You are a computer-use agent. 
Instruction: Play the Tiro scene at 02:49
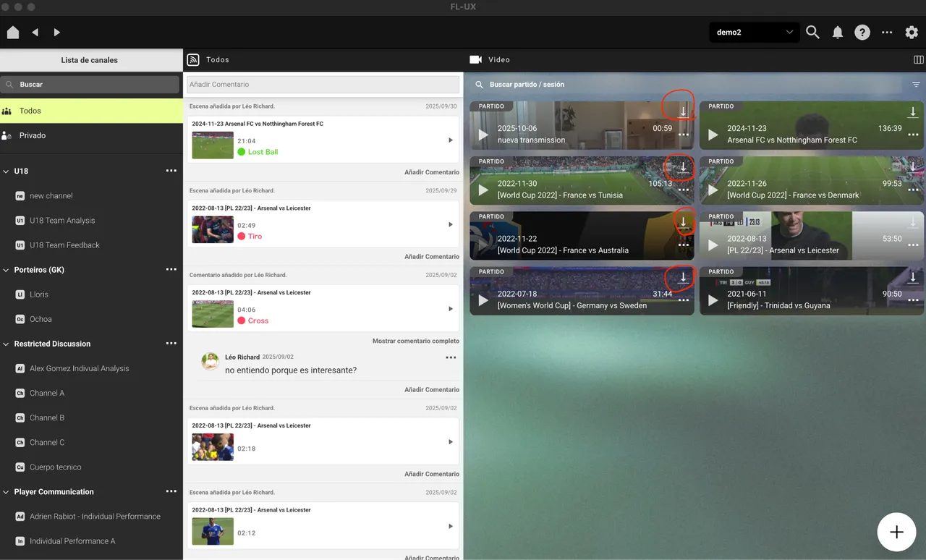[x=451, y=225]
